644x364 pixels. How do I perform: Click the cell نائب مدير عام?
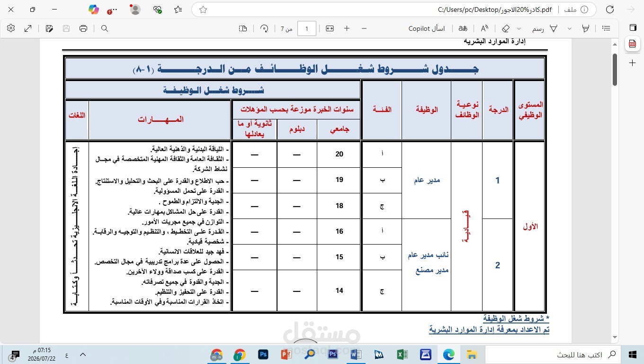tap(429, 255)
